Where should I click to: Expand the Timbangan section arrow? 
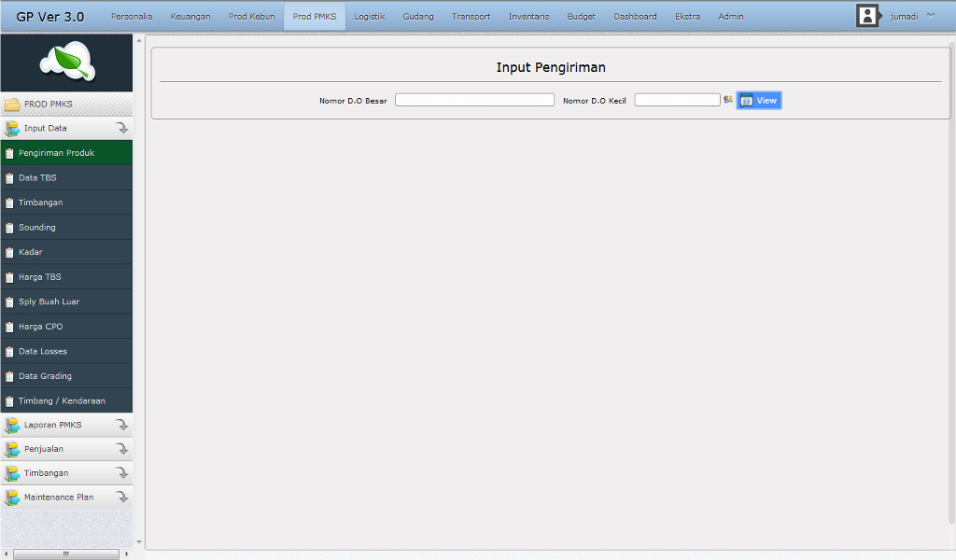point(122,473)
